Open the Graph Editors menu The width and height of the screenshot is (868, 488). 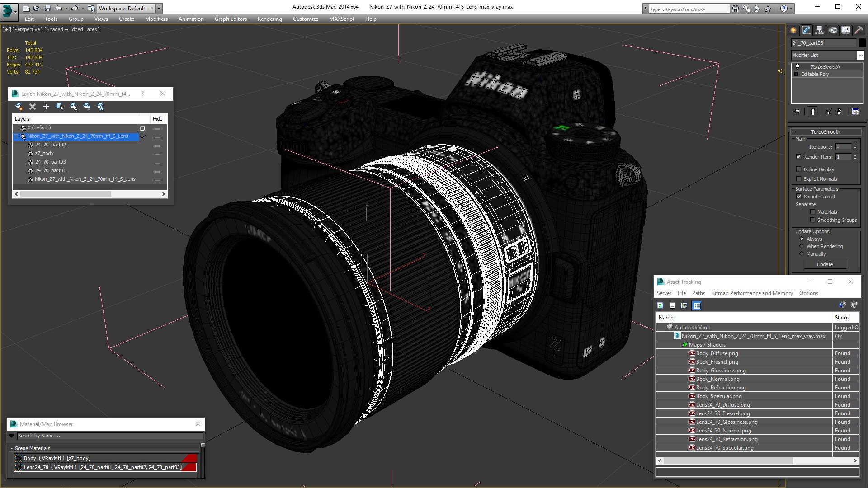pyautogui.click(x=231, y=19)
